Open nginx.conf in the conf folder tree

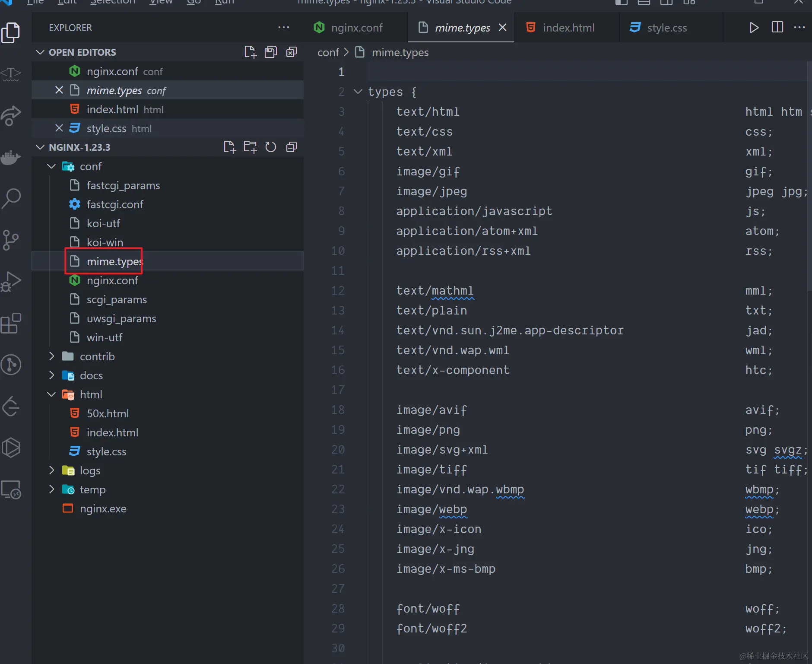[x=168, y=280]
